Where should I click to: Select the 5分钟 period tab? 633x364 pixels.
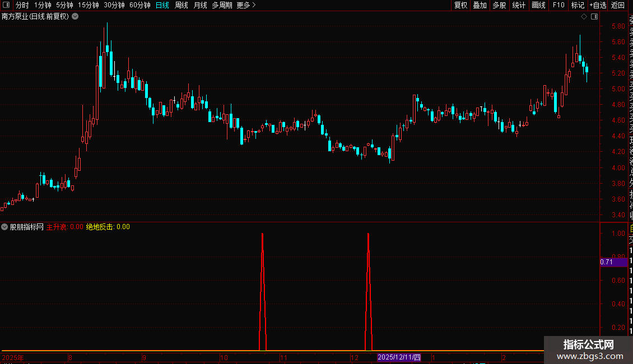(x=64, y=5)
